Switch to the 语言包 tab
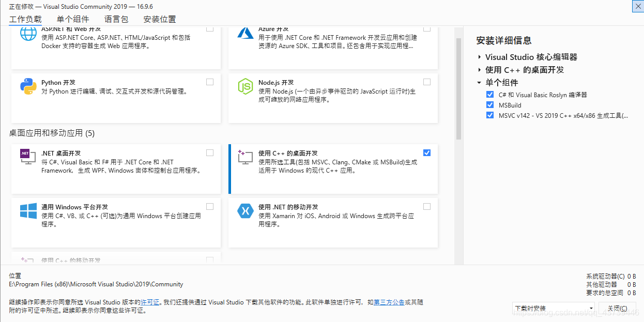Viewport: 644px width, 322px height. tap(116, 19)
